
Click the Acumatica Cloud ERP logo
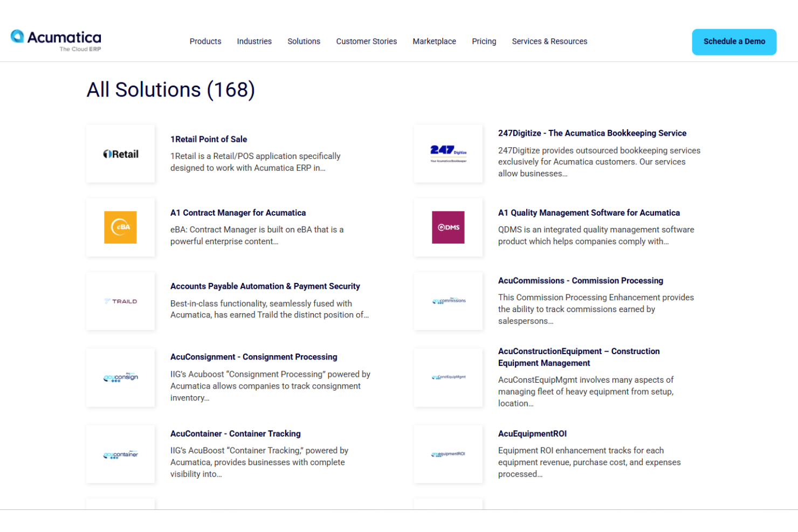[54, 40]
